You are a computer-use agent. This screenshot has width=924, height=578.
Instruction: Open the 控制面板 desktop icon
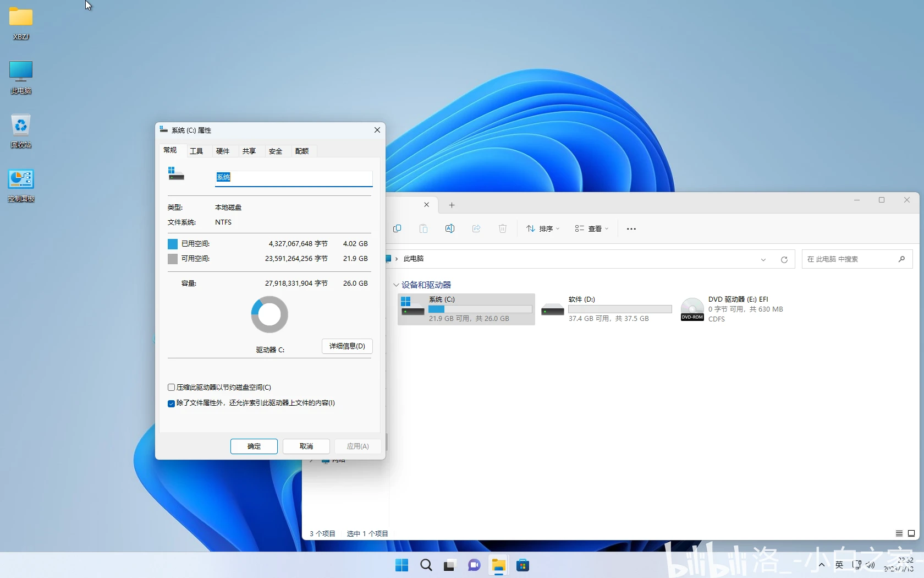21,185
